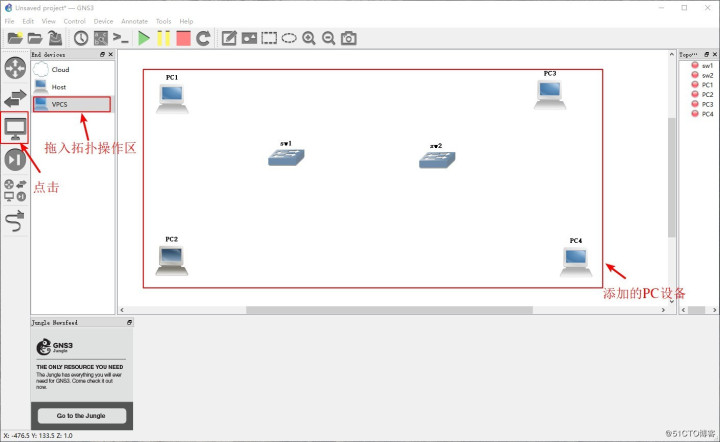Screen dimensions: 720x442
Task: Open the File menu
Action: tap(9, 21)
